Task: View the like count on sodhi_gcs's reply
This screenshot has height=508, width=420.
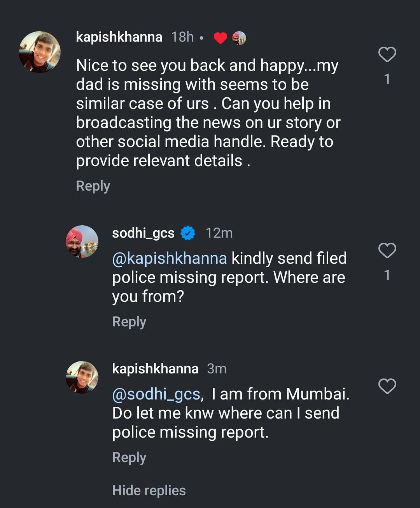Action: pos(387,275)
